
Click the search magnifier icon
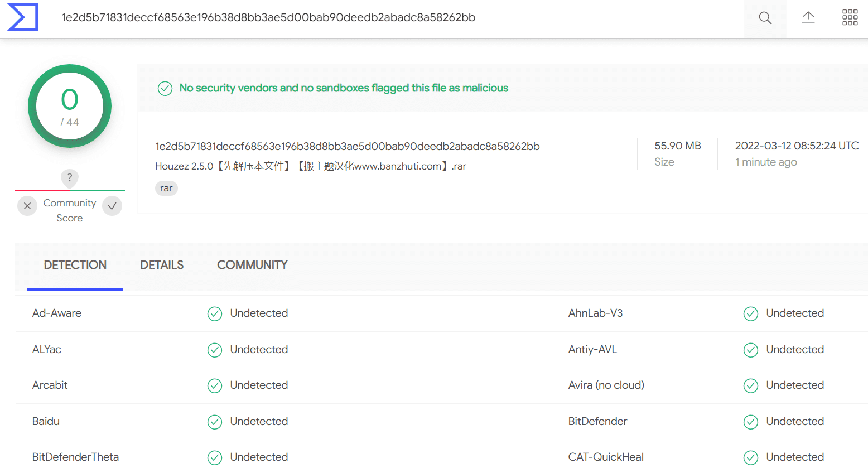(765, 18)
